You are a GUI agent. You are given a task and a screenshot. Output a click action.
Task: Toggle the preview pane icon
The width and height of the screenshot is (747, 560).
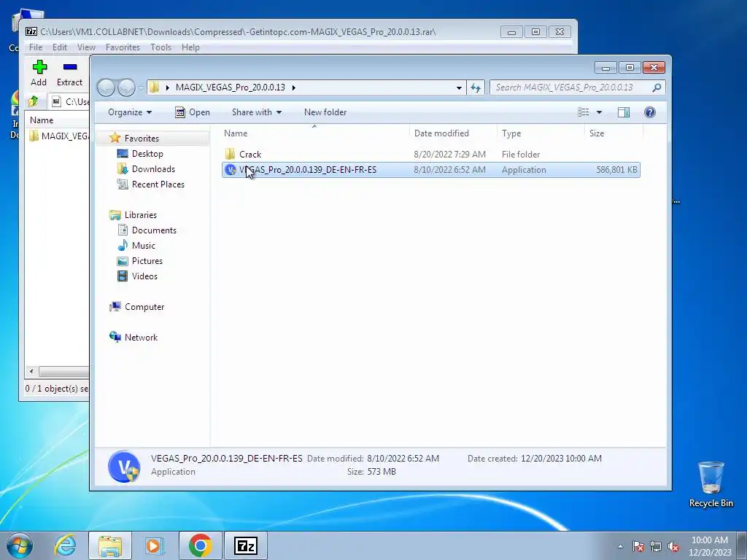[x=623, y=112]
